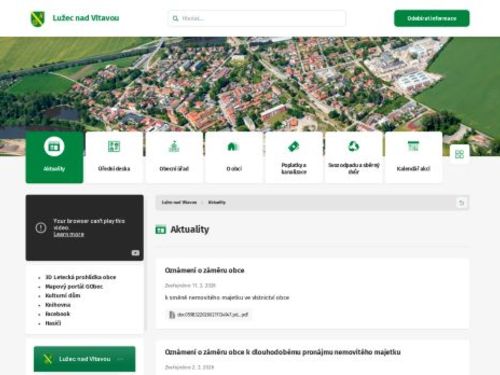
Task: Open the Lužec nad Vltavou header title link
Action: [x=86, y=18]
